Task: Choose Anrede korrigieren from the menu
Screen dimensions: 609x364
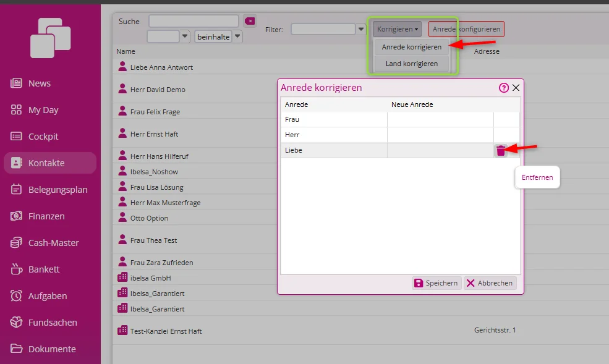Action: point(411,47)
